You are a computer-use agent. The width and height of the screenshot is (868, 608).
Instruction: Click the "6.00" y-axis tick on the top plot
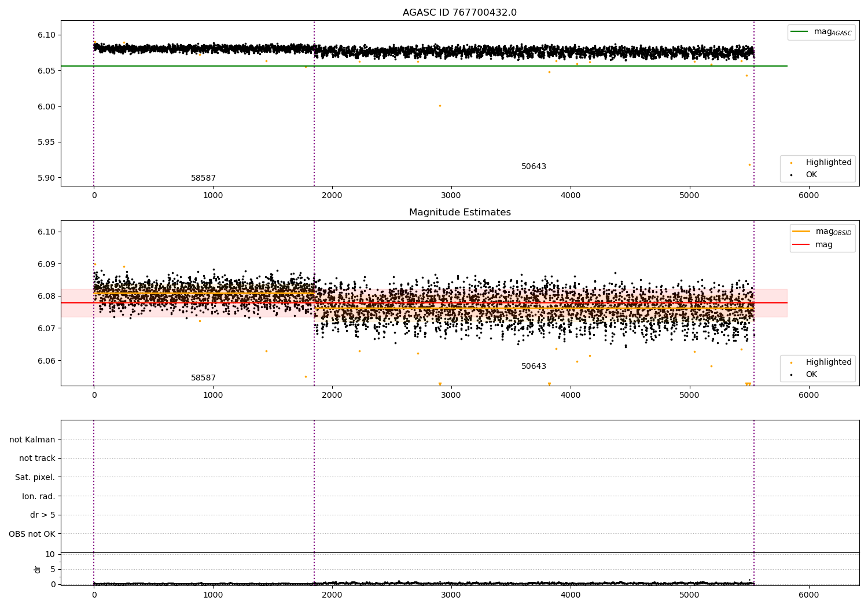[x=47, y=107]
